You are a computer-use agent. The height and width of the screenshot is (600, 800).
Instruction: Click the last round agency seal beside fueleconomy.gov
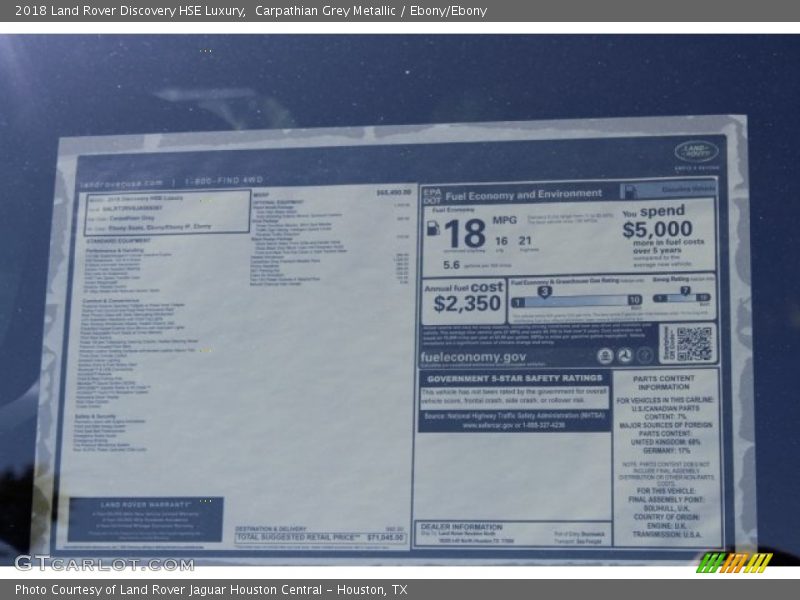tap(644, 356)
